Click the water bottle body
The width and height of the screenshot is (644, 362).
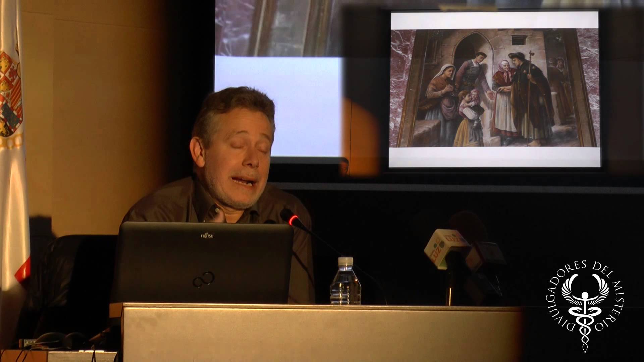pyautogui.click(x=345, y=288)
